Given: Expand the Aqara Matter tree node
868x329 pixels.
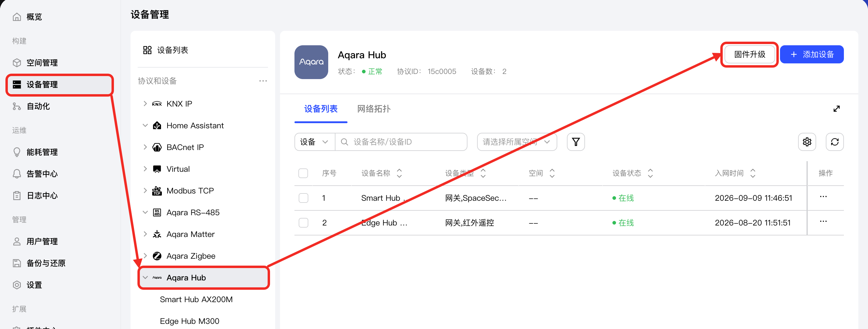Looking at the screenshot, I should (x=145, y=234).
